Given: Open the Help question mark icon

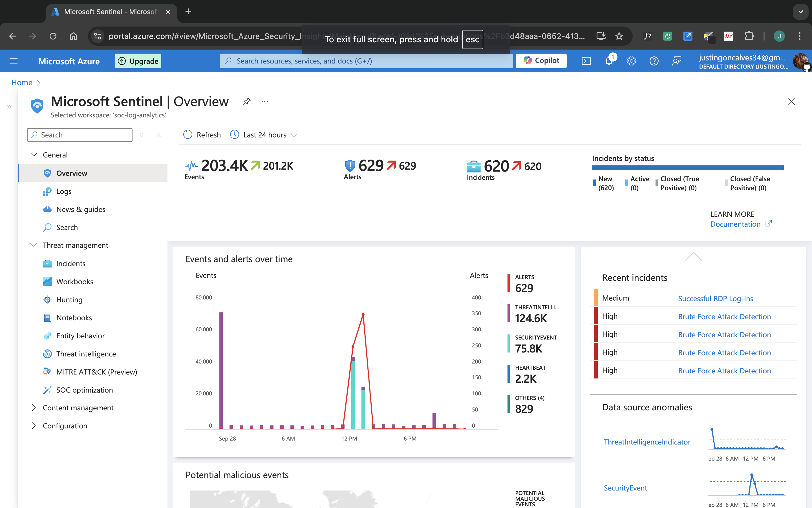Looking at the screenshot, I should click(654, 61).
